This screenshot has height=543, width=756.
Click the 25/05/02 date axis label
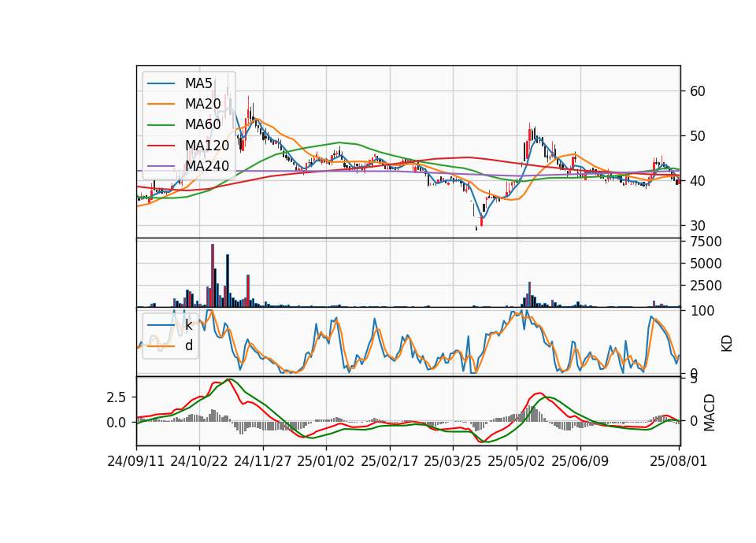pos(517,461)
